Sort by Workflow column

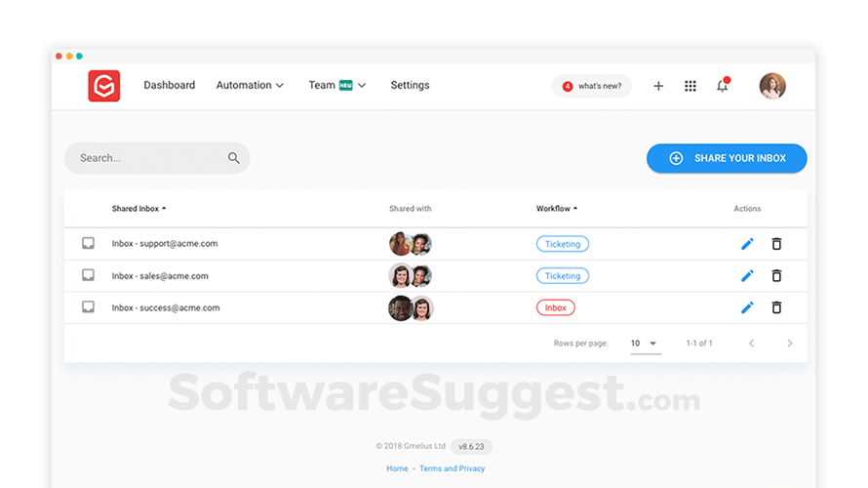[556, 209]
